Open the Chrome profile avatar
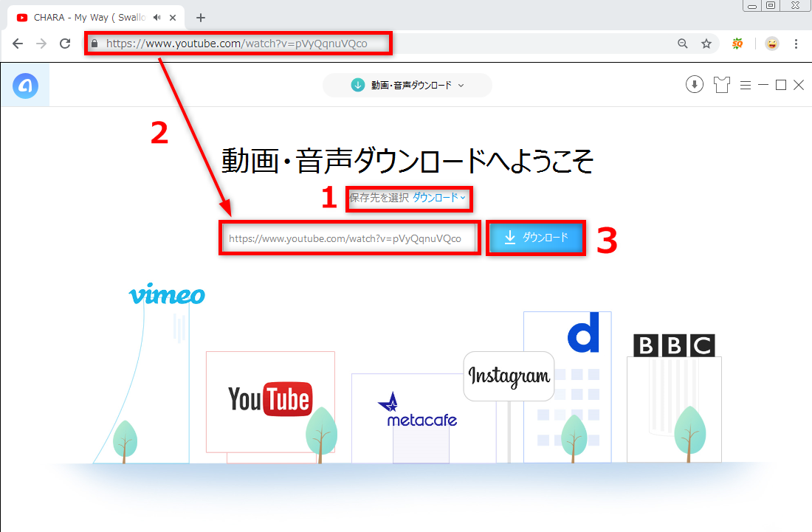 [771, 44]
